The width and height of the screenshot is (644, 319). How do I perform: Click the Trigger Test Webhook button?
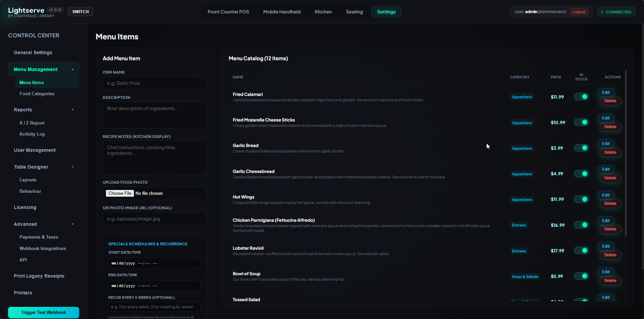(43, 312)
